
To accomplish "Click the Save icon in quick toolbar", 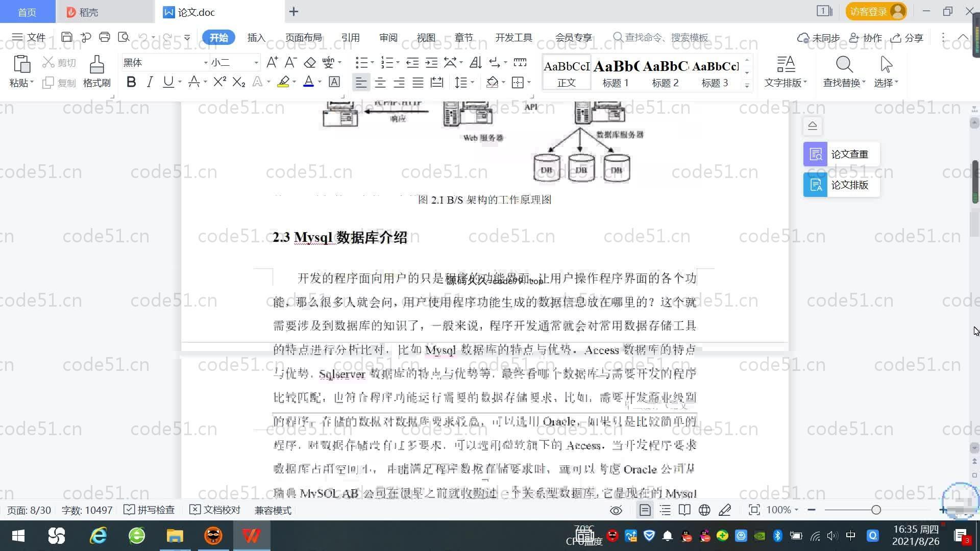I will 66,37.
